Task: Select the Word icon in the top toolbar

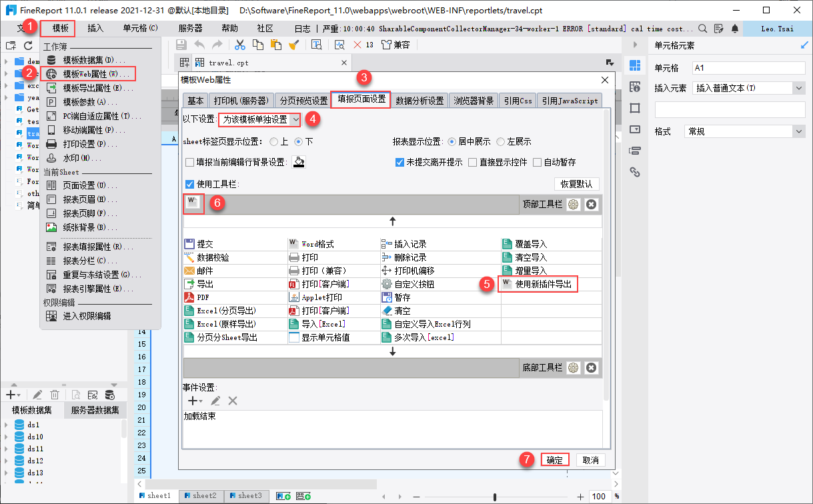Action: pos(193,204)
